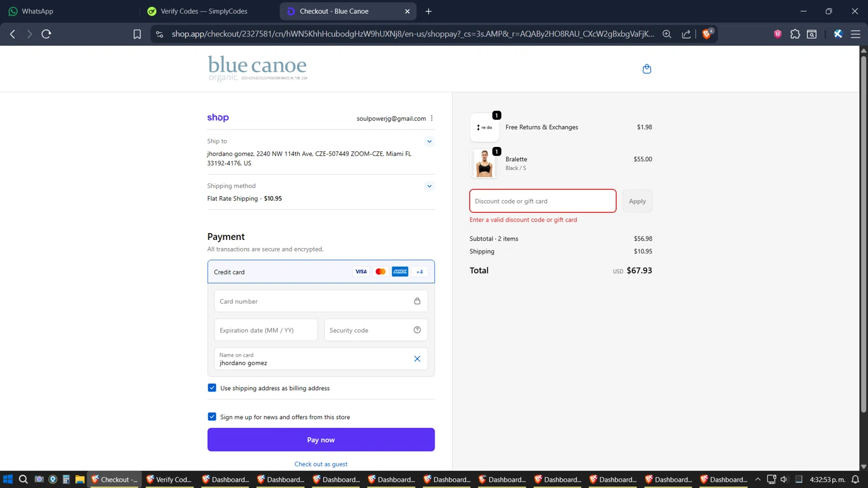Click the zoom magnifier in address bar
868x488 pixels.
(667, 34)
